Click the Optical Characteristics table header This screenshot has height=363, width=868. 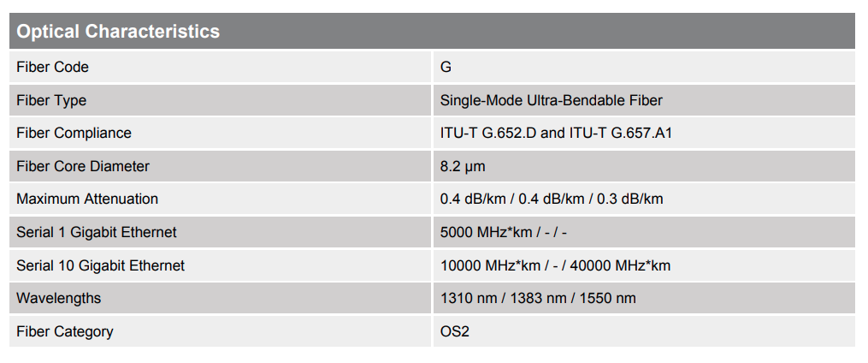tap(118, 32)
